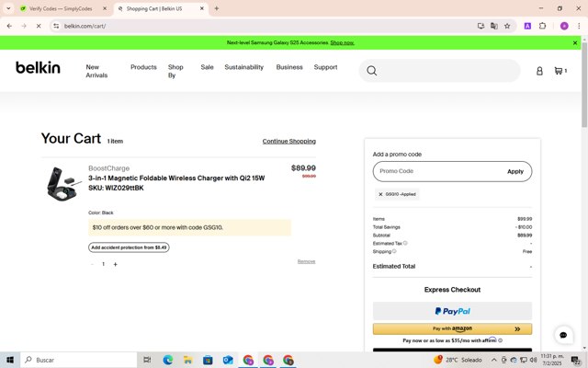Open Microsoft Store from taskbar
The image size is (588, 368).
point(208,360)
